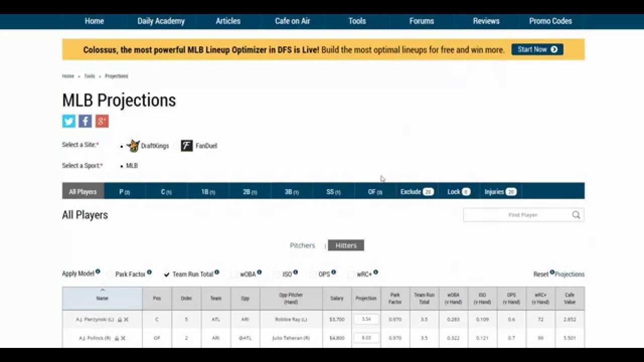Click arrow icon in Start Now button
644x362 pixels.
click(x=554, y=49)
